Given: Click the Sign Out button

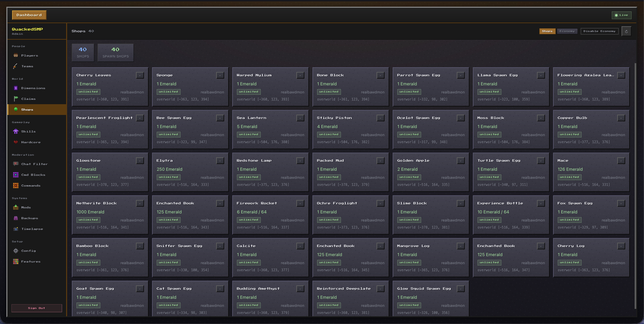Looking at the screenshot, I should click(x=37, y=308).
